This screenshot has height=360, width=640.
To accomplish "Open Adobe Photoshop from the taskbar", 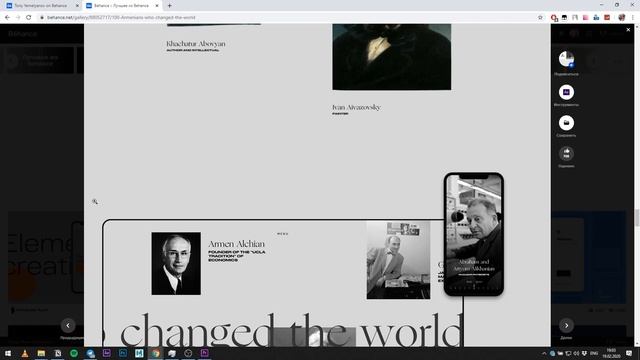I will tap(123, 353).
